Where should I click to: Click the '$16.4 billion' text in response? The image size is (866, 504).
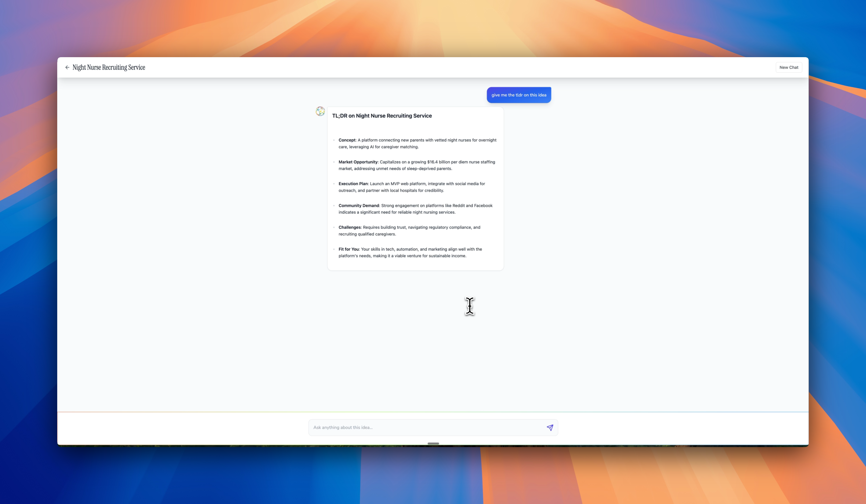(x=439, y=162)
